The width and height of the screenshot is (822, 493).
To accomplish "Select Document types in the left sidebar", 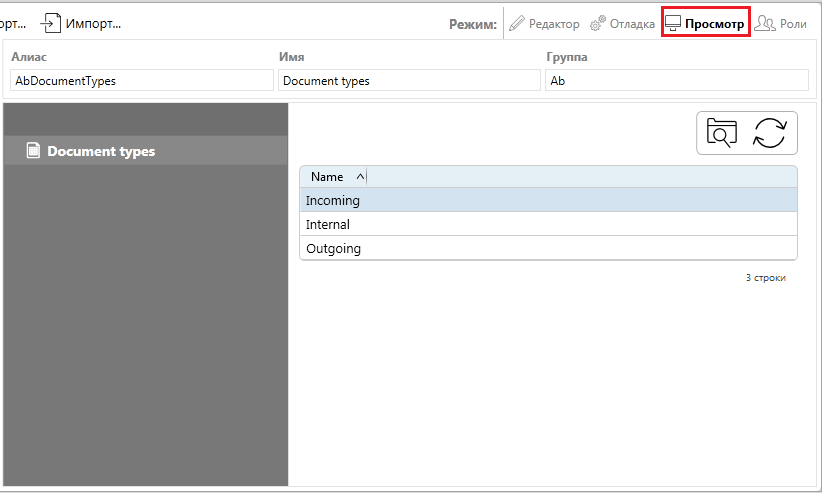I will pyautogui.click(x=101, y=151).
